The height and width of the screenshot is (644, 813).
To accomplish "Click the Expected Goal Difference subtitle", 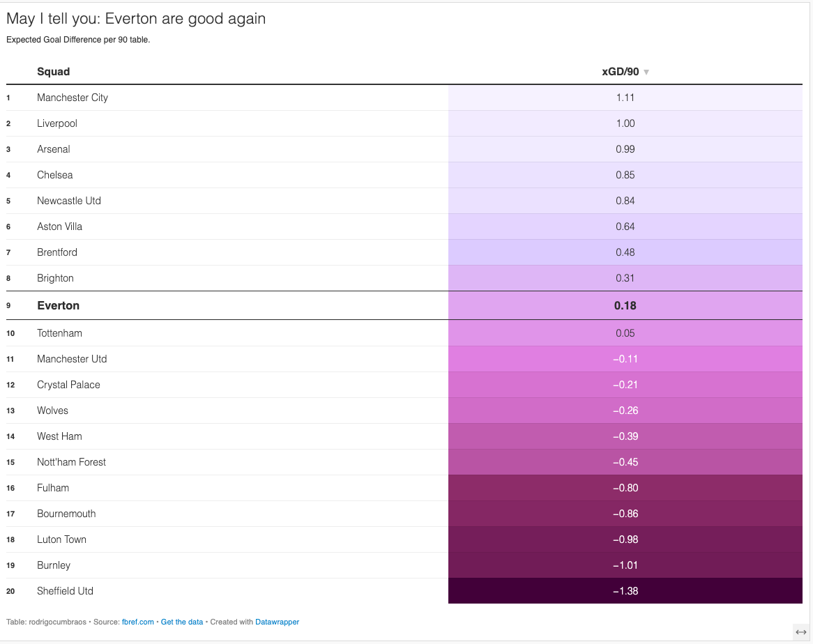I will coord(78,40).
